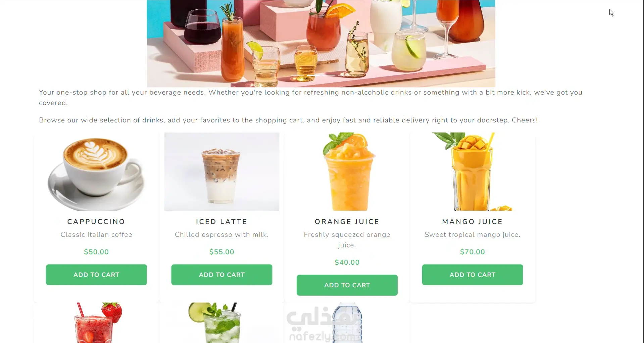Click the $50.00 Cappuccino price
This screenshot has width=644, height=343.
point(96,252)
